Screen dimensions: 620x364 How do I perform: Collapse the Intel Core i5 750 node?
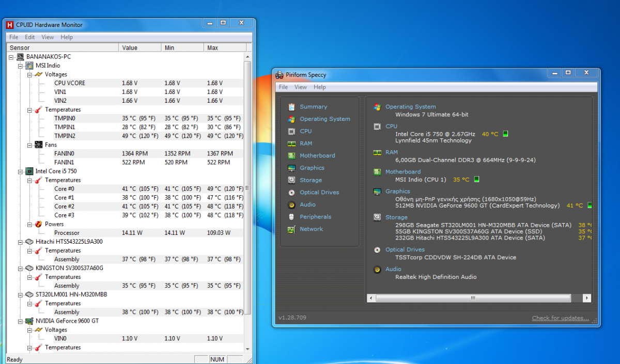click(x=21, y=171)
